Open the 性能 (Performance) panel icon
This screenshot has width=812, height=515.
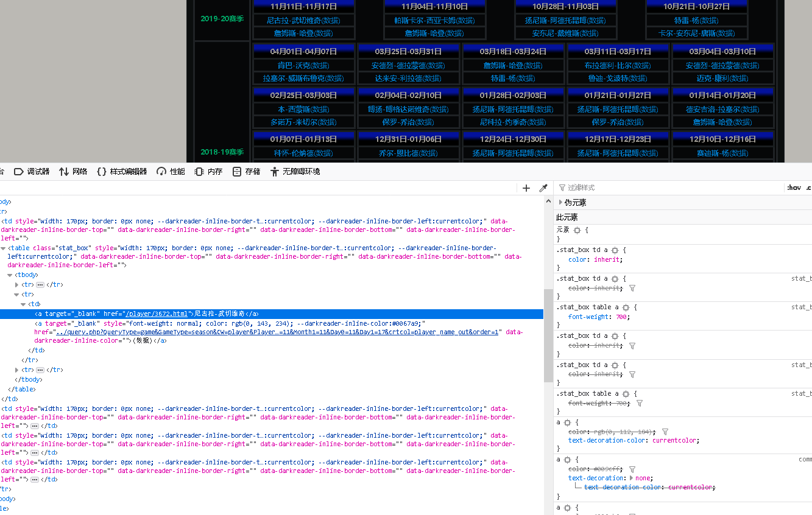[161, 172]
